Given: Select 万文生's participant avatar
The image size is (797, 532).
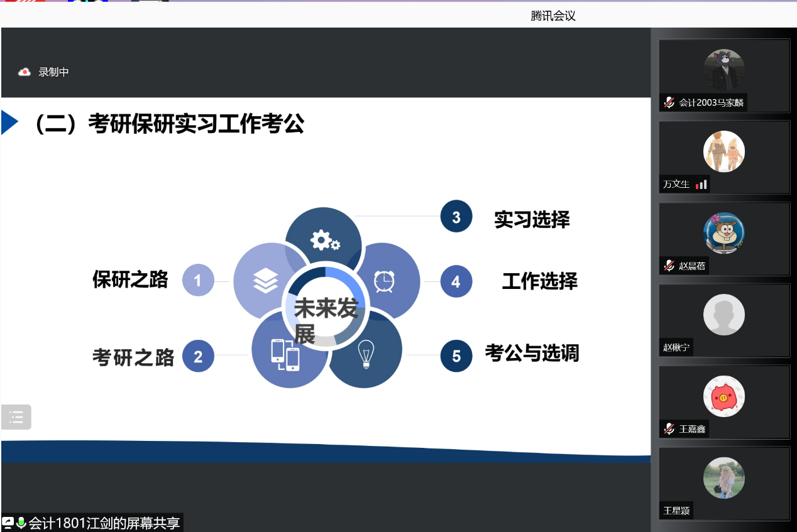Looking at the screenshot, I should coord(723,151).
